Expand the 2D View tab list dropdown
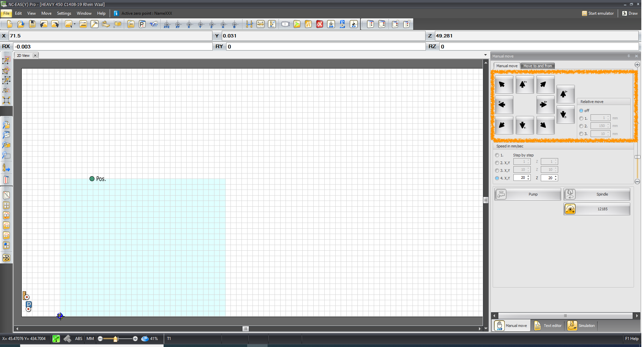The image size is (644, 347). [x=485, y=55]
